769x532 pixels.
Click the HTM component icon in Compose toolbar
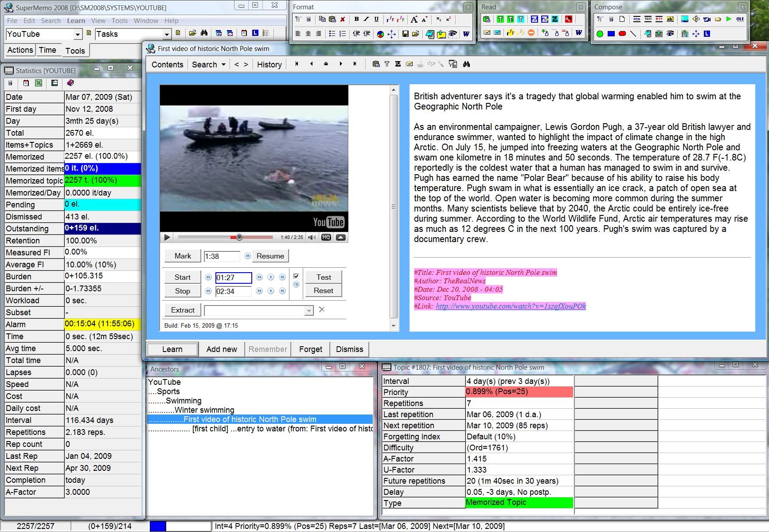pyautogui.click(x=636, y=20)
